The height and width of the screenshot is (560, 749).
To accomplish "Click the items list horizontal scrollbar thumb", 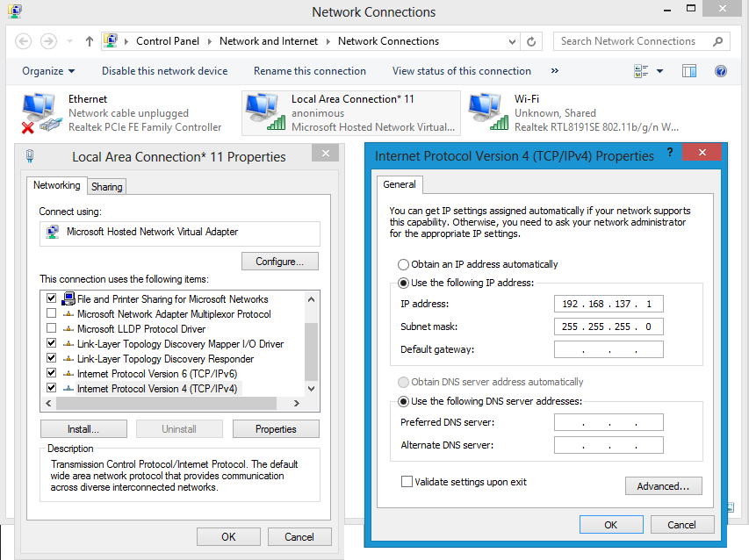I will point(166,404).
